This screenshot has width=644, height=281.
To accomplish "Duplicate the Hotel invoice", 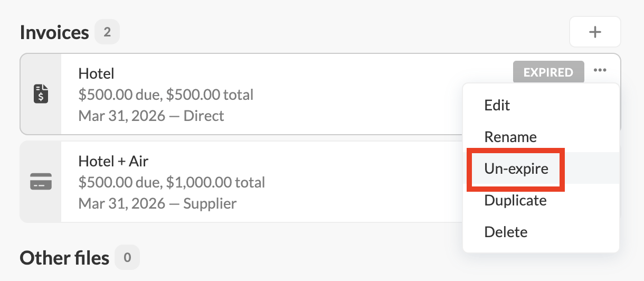I will tap(515, 200).
